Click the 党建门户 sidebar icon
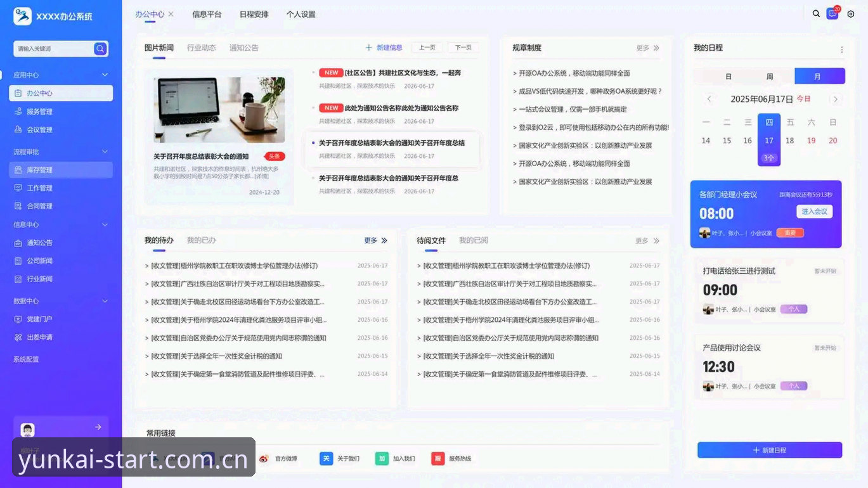The height and width of the screenshot is (488, 868). 18,319
